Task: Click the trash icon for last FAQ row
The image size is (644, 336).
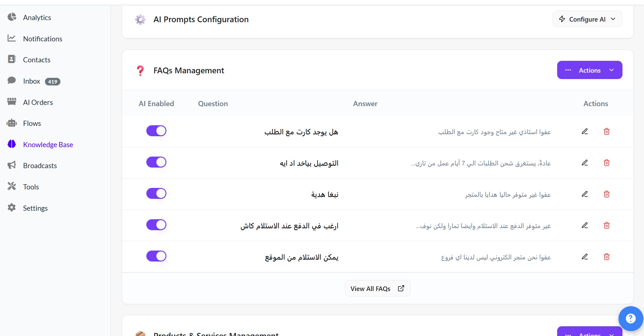Action: click(606, 257)
